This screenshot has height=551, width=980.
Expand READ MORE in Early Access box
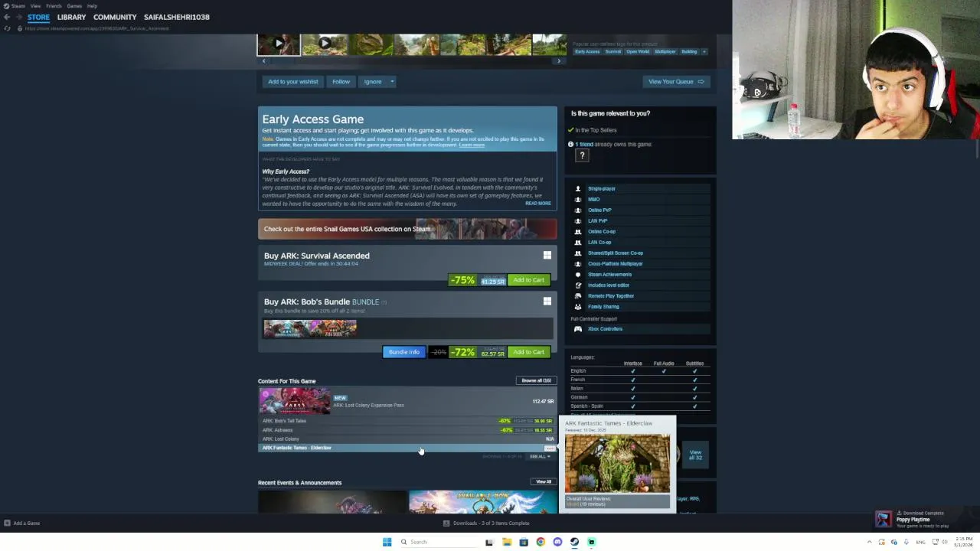tap(537, 204)
